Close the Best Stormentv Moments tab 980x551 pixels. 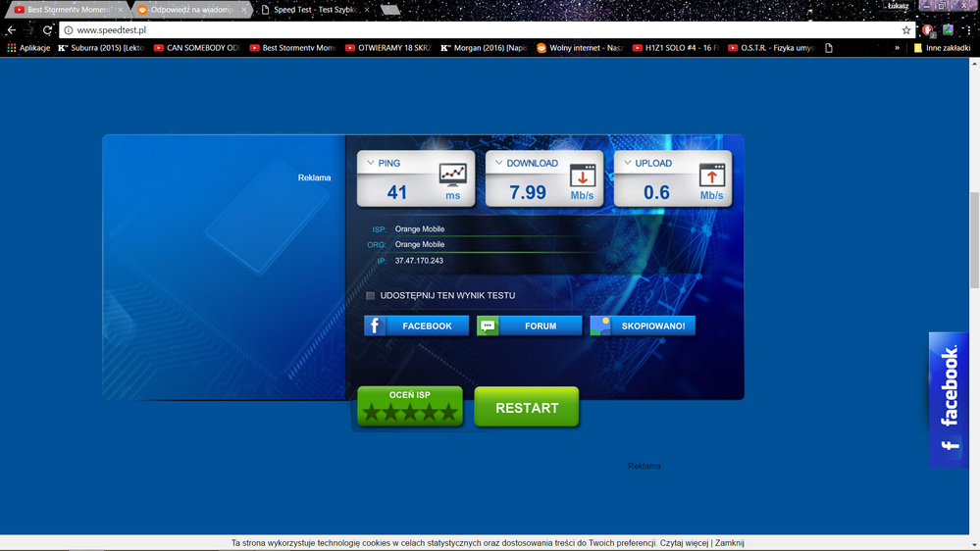(x=120, y=10)
